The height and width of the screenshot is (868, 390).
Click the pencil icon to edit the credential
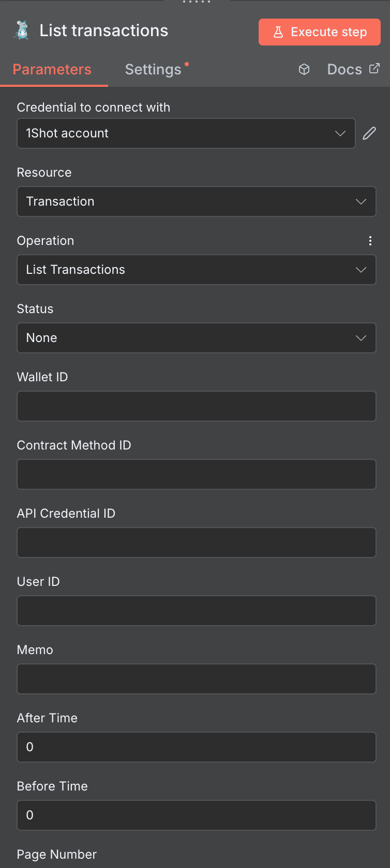click(369, 133)
